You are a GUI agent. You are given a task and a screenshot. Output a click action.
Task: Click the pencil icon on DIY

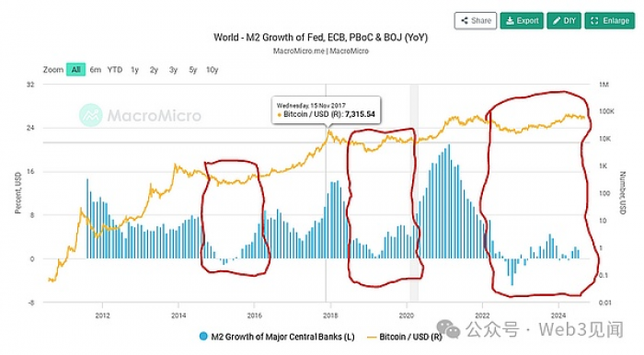(x=557, y=20)
